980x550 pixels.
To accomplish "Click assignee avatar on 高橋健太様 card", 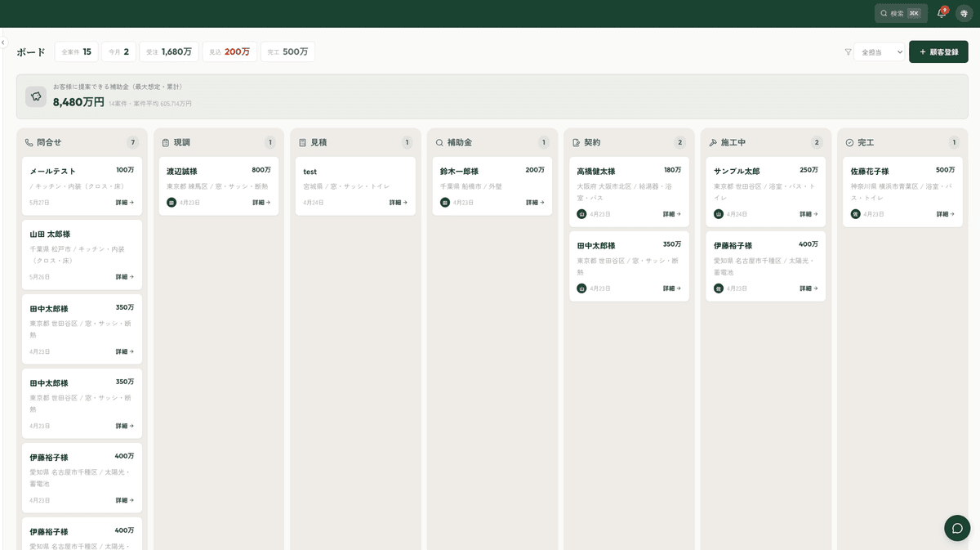I will tap(582, 214).
